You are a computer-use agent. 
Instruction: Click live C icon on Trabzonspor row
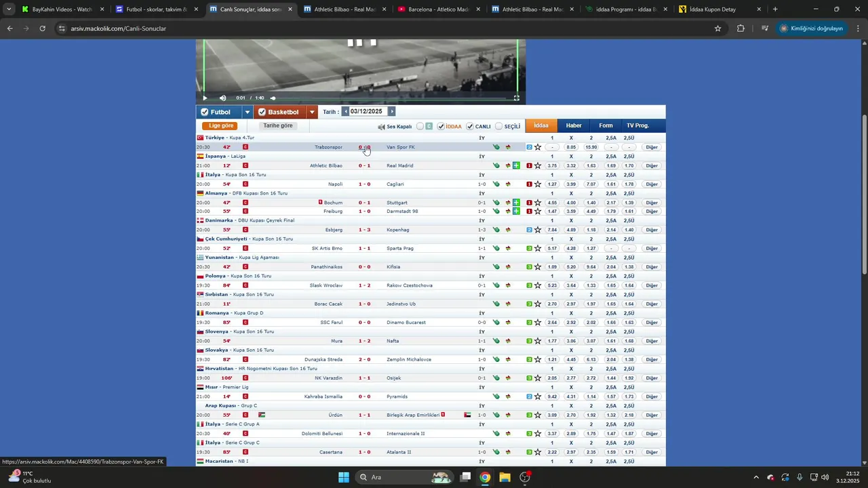click(x=245, y=147)
